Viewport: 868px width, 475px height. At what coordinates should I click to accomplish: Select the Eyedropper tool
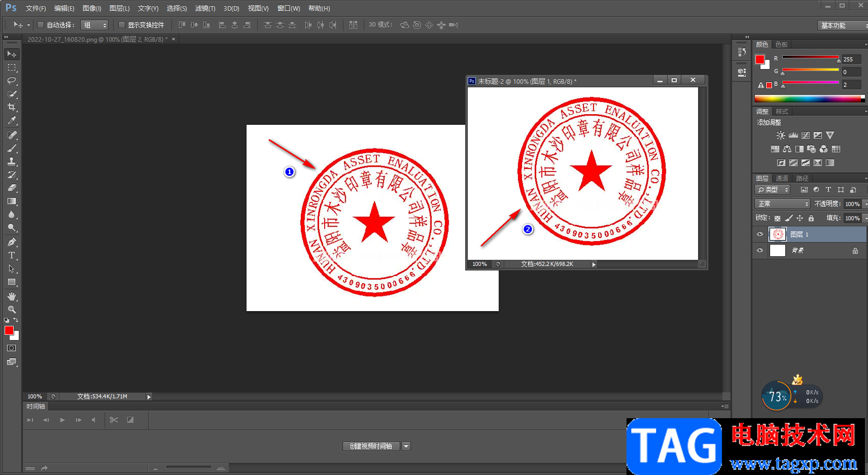click(x=12, y=120)
